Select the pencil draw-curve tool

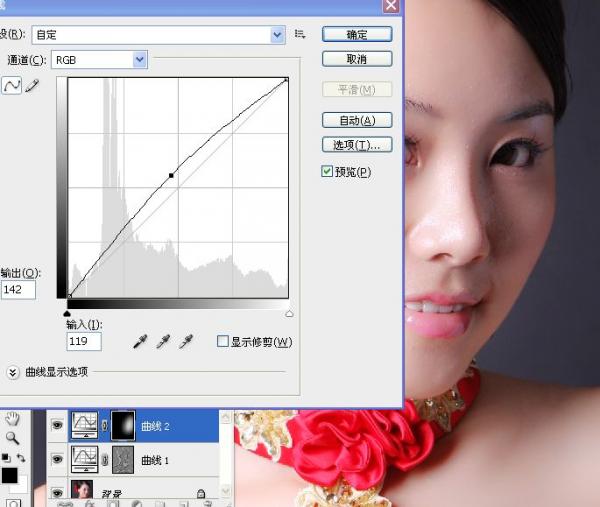(x=33, y=86)
